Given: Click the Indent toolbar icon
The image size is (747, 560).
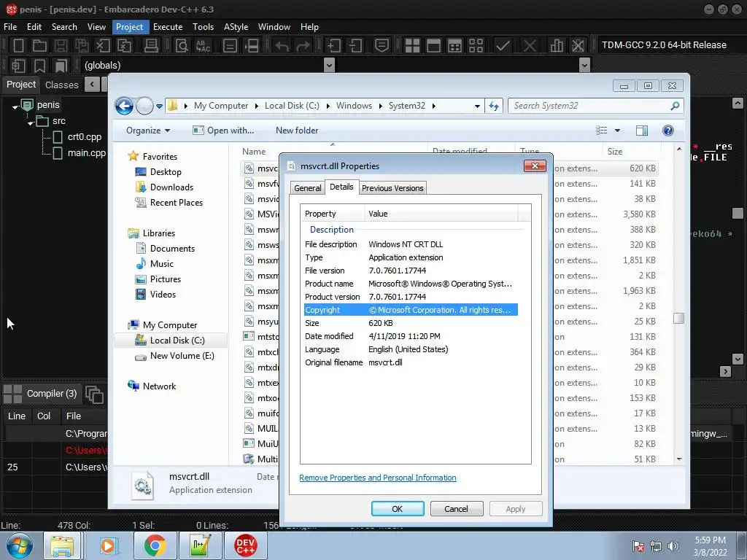Looking at the screenshot, I should pos(333,45).
